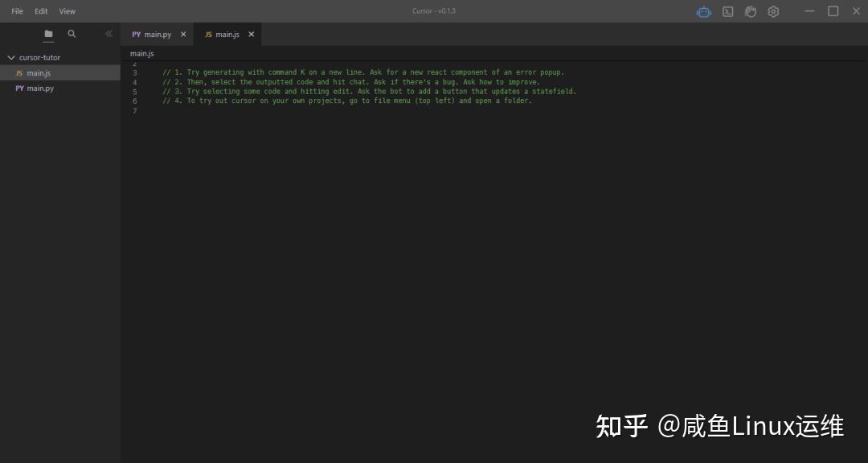Open the settings gear icon
Image resolution: width=868 pixels, height=463 pixels.
[x=772, y=11]
